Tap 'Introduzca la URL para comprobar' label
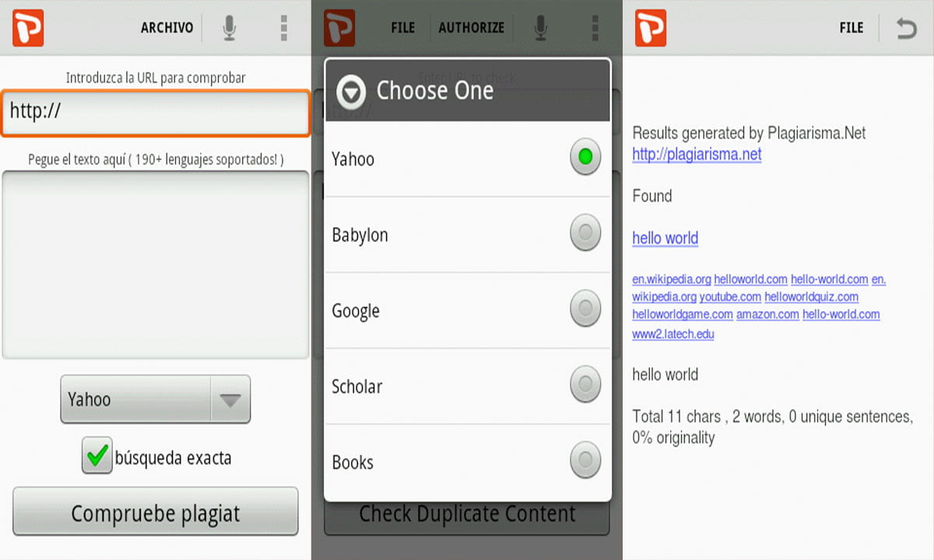Screen dimensions: 934x560 click(156, 78)
